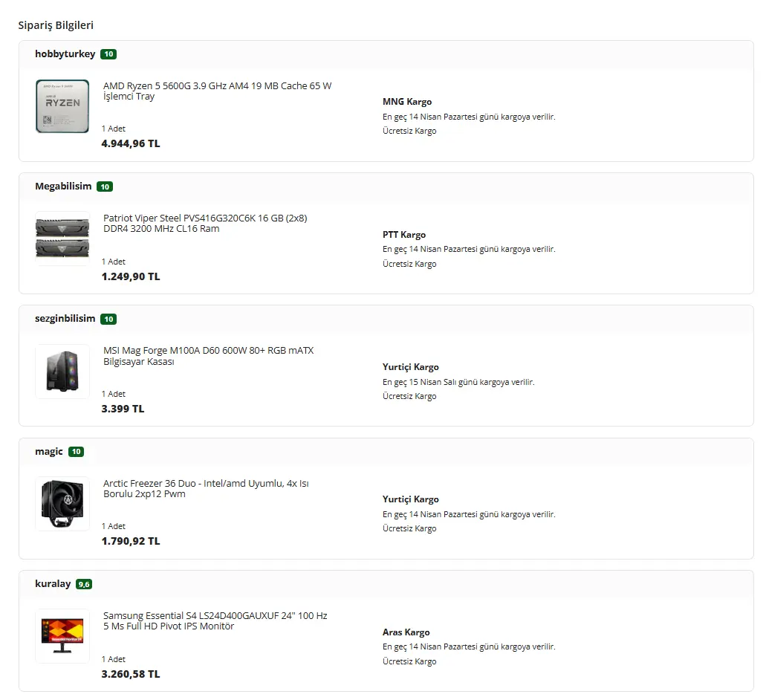
Task: Click the PTT Kargo carrier label
Action: tap(404, 235)
